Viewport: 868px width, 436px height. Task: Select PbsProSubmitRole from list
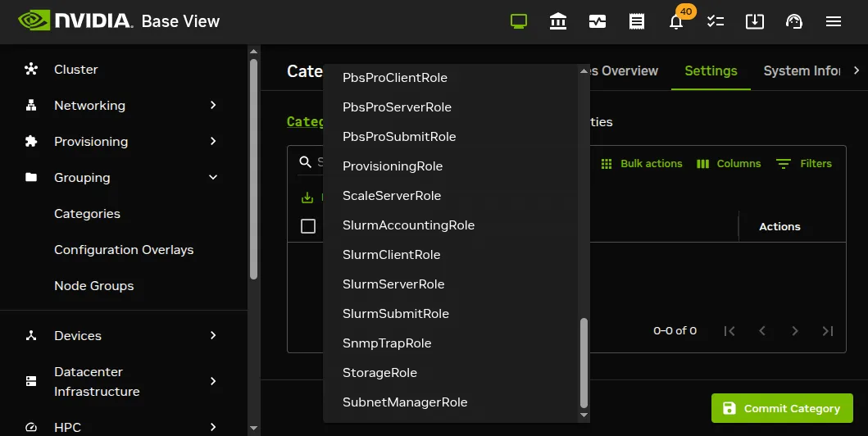(452, 137)
